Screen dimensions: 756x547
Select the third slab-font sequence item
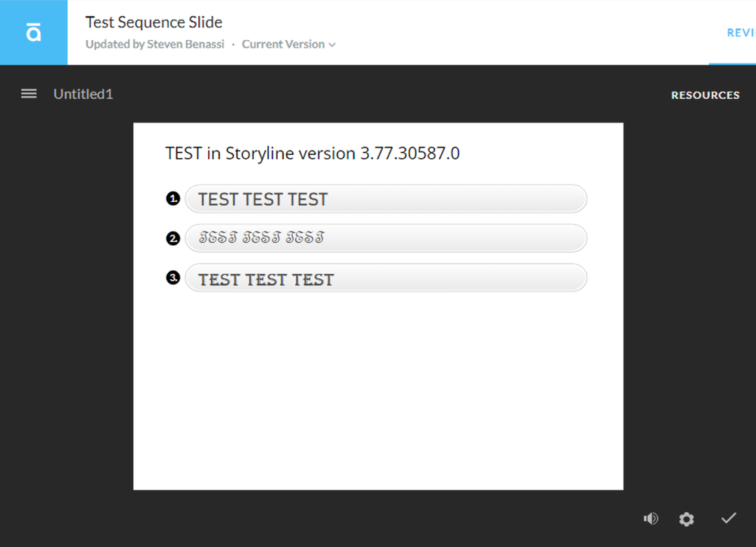pos(386,278)
